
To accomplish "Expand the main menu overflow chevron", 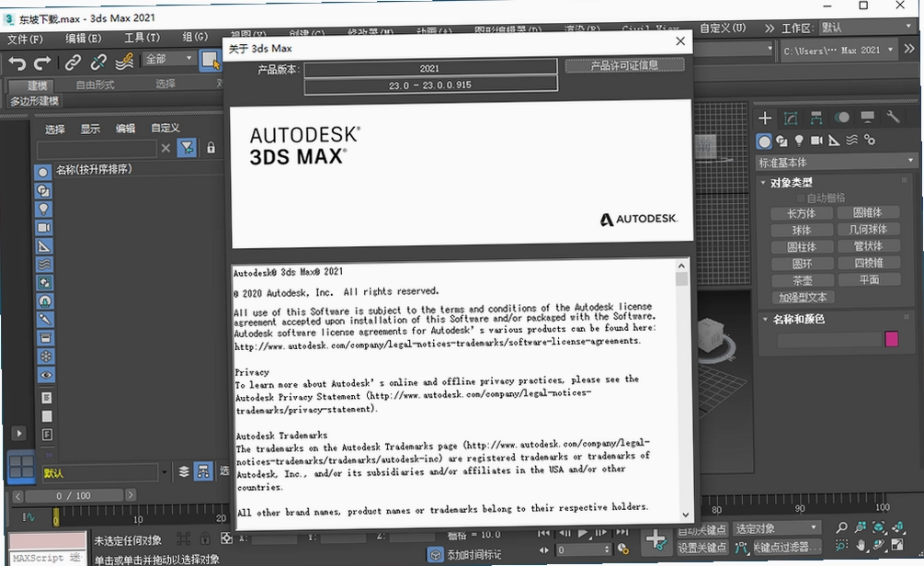I will point(769,28).
